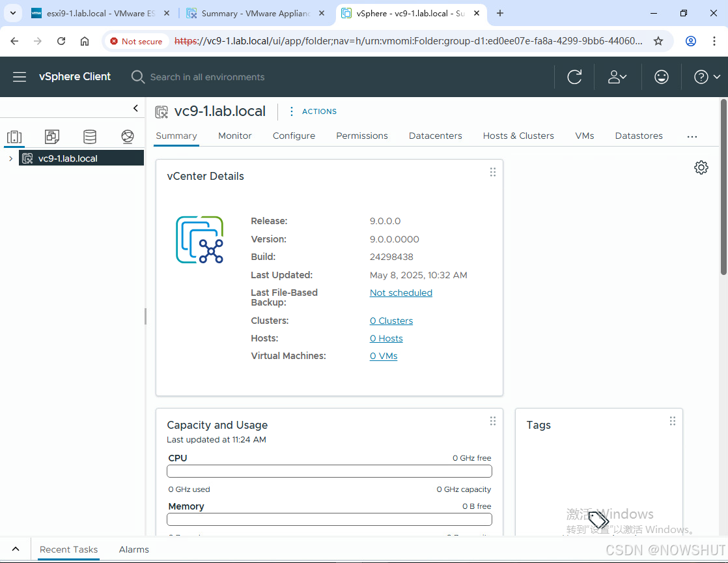Open the help question mark menu
This screenshot has width=728, height=563.
pyautogui.click(x=707, y=77)
